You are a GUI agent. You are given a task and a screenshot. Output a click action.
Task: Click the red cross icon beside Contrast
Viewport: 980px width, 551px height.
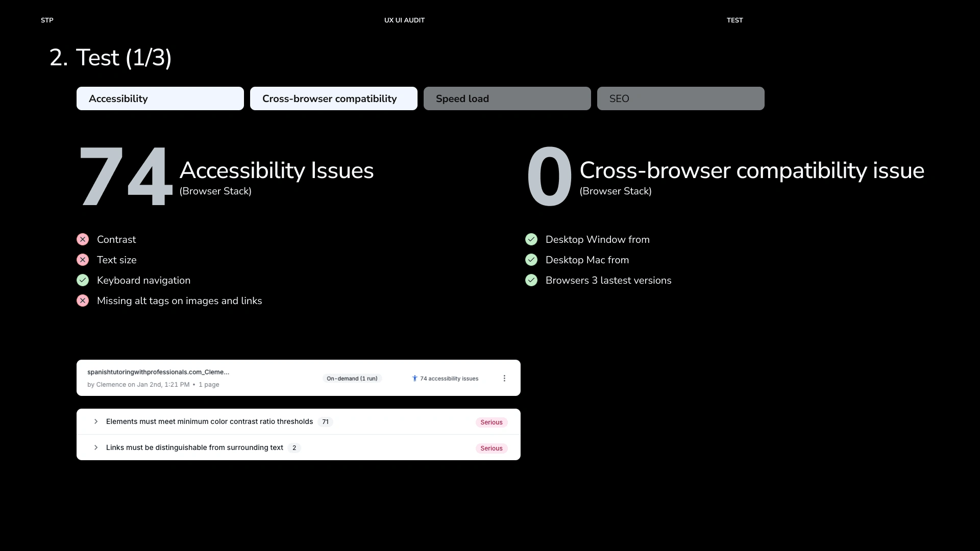pos(83,239)
